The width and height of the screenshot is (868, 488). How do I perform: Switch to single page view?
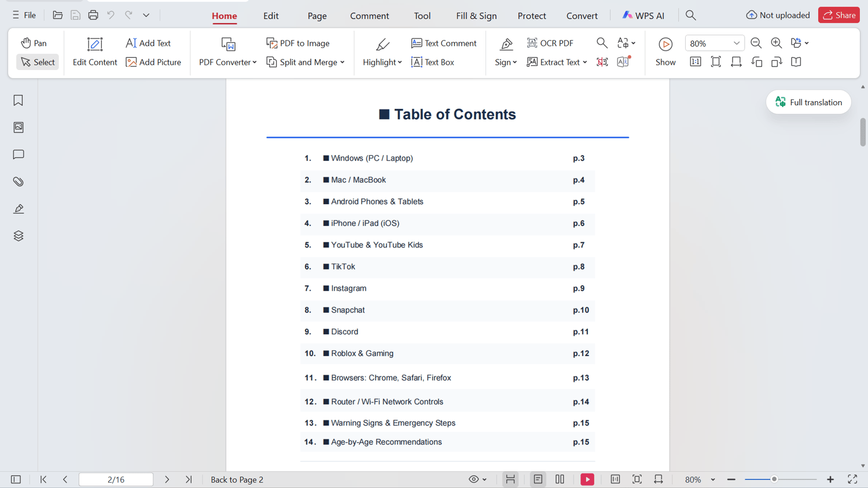coord(538,479)
